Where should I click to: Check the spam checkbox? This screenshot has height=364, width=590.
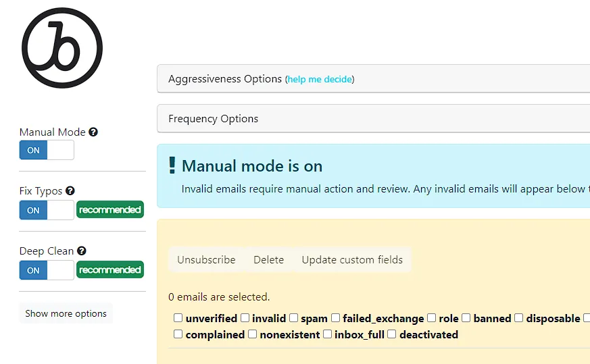click(x=293, y=318)
